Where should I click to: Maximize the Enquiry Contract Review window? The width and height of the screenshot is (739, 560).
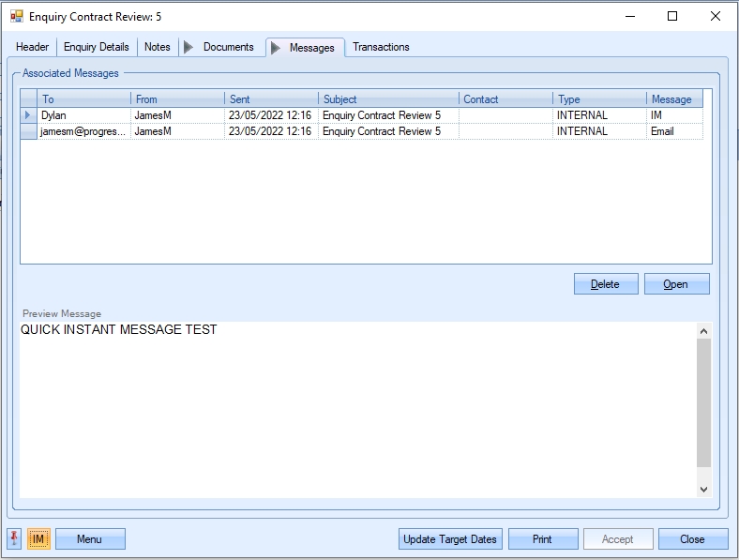672,16
